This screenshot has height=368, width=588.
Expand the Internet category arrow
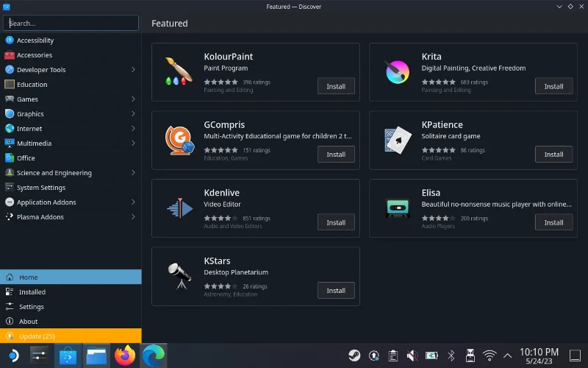tap(133, 128)
